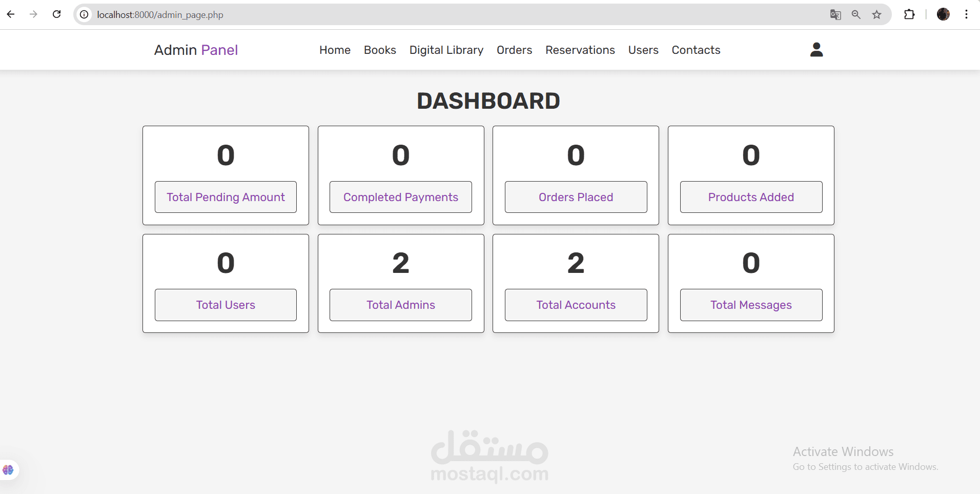
Task: Click the Google Translate icon in address bar
Action: tap(835, 14)
